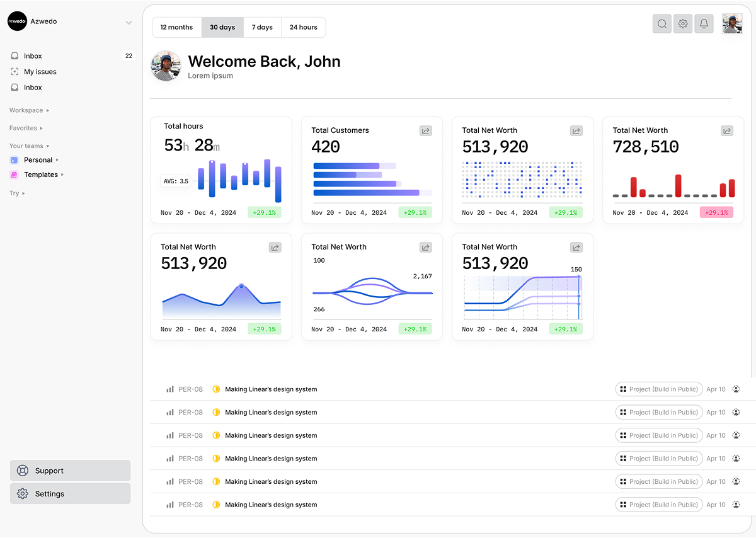This screenshot has height=538, width=756.
Task: Click the +29.1% badge on Total hours card
Action: pos(265,213)
